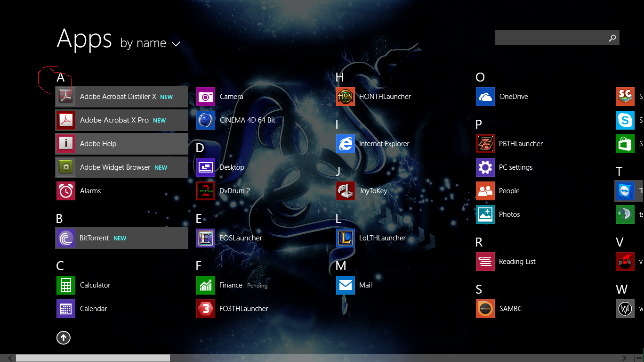Click the "B" group header letter
Screen dimensions: 644x362
[x=59, y=219]
